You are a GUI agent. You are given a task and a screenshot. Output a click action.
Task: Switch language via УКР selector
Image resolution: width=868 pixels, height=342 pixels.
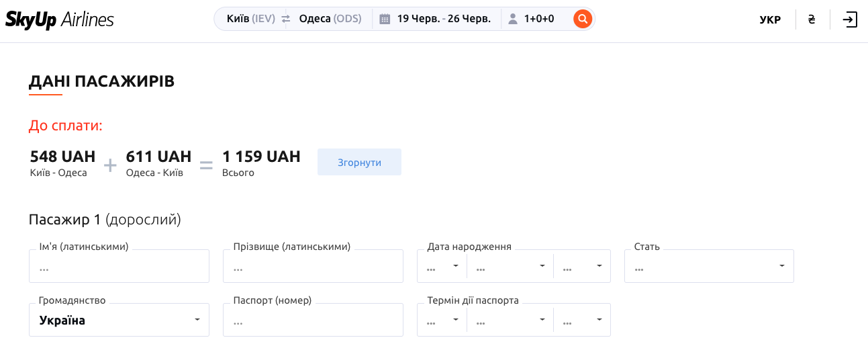coord(770,19)
